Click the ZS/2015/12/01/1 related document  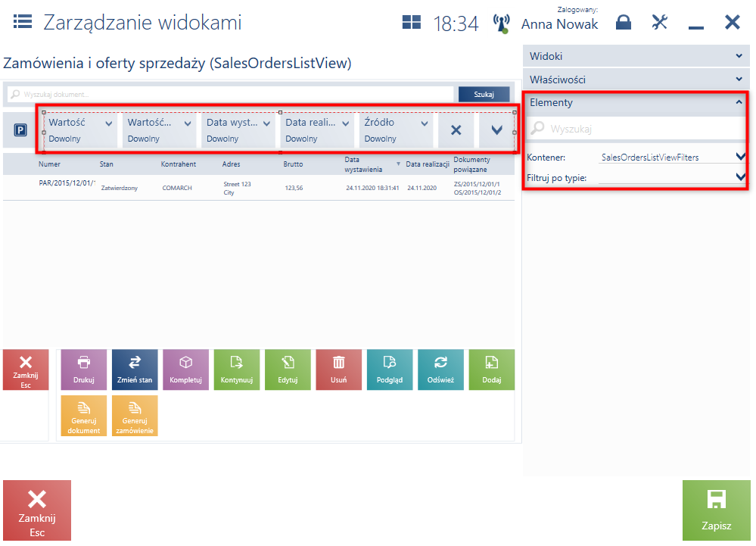(x=477, y=184)
